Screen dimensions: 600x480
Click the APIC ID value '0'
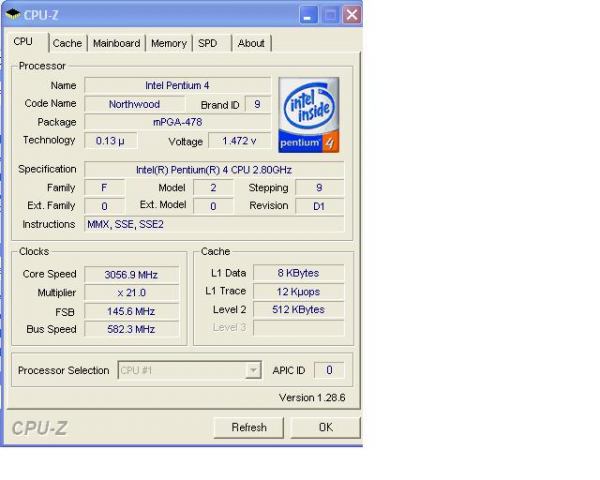point(329,370)
